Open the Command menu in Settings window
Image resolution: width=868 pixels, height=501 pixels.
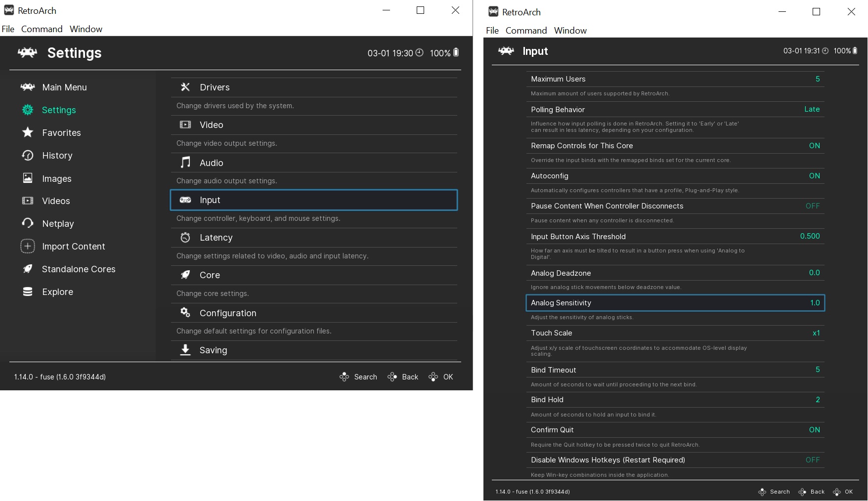[x=42, y=29]
